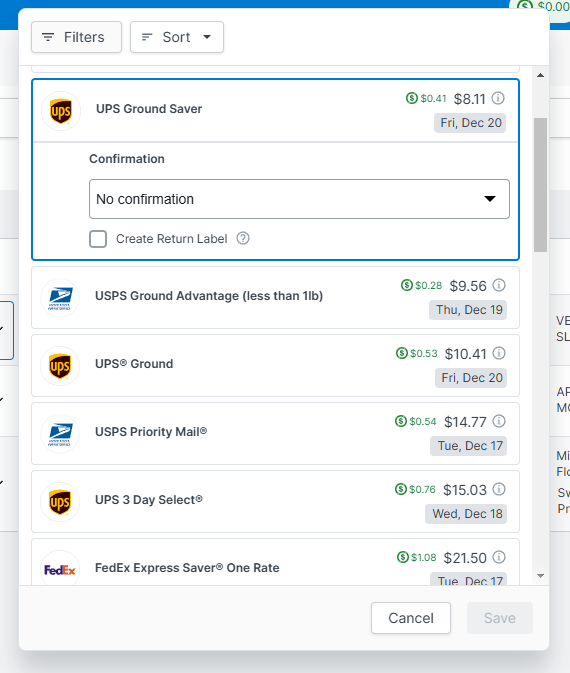Click the Save button
The width and height of the screenshot is (570, 673).
[x=500, y=618]
